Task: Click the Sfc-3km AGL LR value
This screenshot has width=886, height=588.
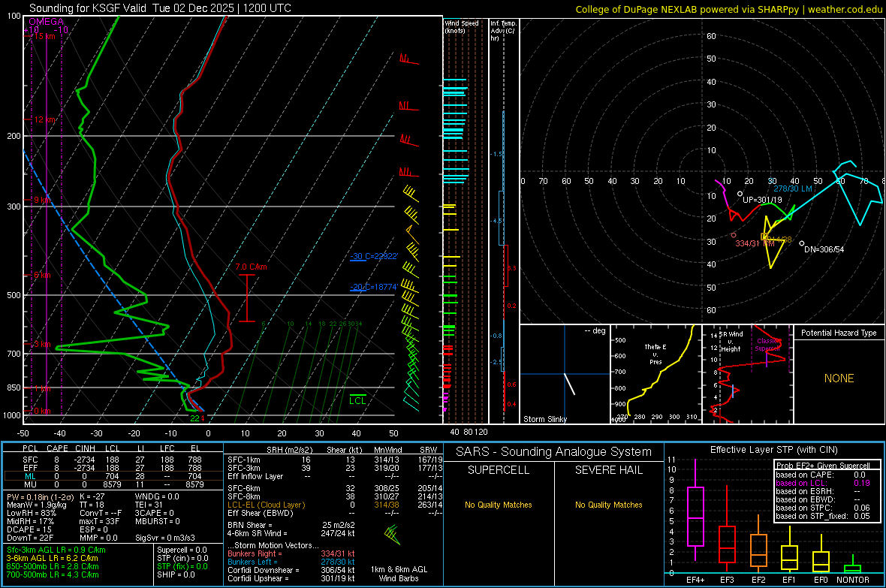Action: (56, 550)
